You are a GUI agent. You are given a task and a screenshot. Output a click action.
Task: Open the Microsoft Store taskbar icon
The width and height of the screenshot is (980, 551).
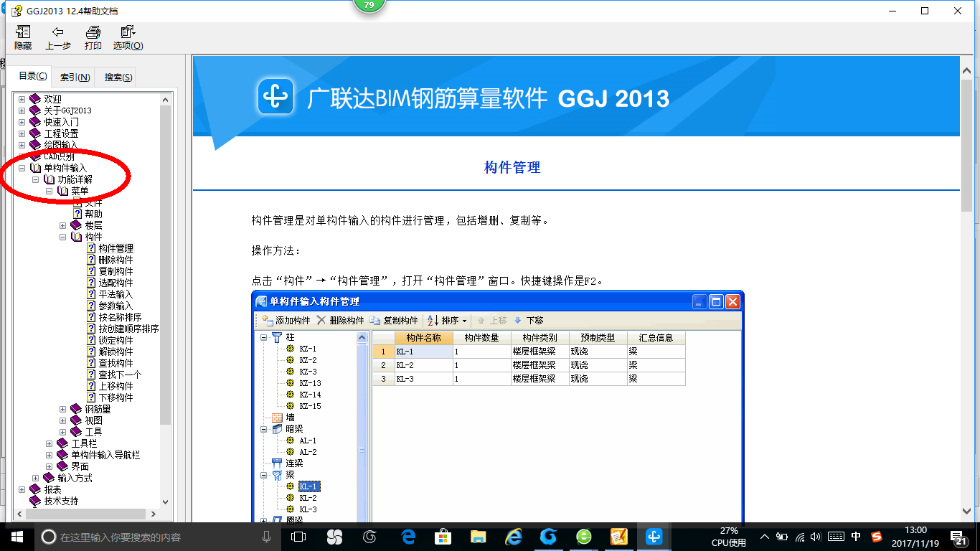coord(443,537)
